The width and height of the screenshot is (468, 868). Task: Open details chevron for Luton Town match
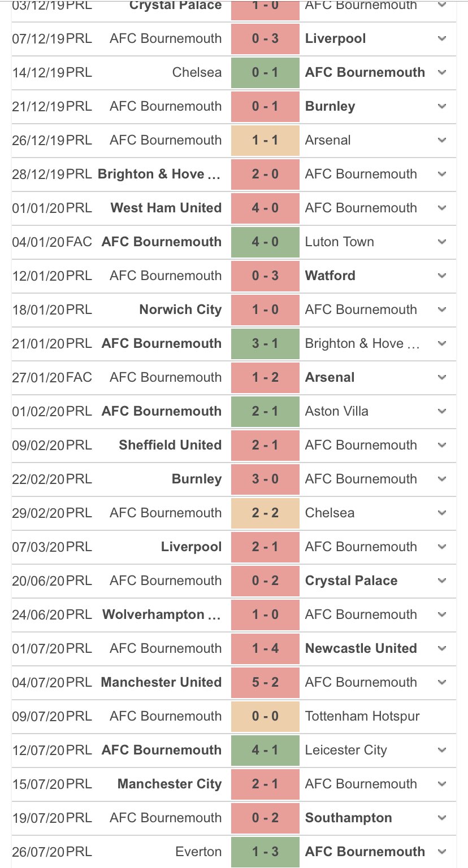(x=442, y=242)
